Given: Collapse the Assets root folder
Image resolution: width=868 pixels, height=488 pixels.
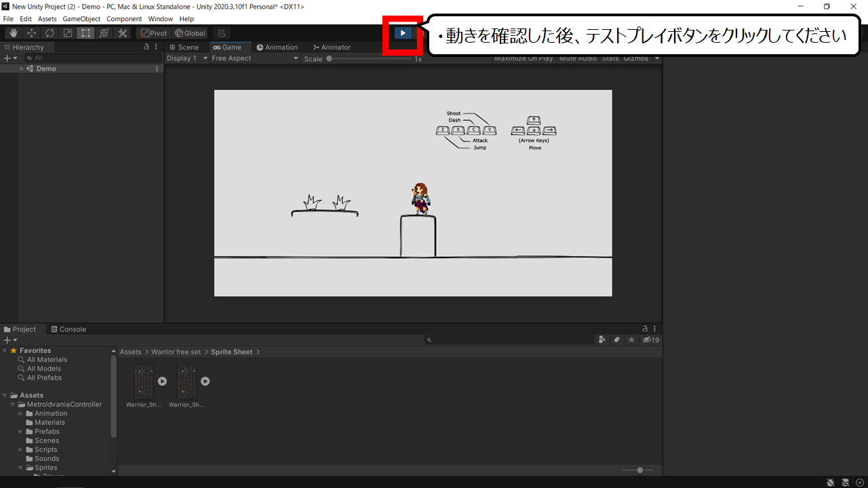Looking at the screenshot, I should 5,395.
